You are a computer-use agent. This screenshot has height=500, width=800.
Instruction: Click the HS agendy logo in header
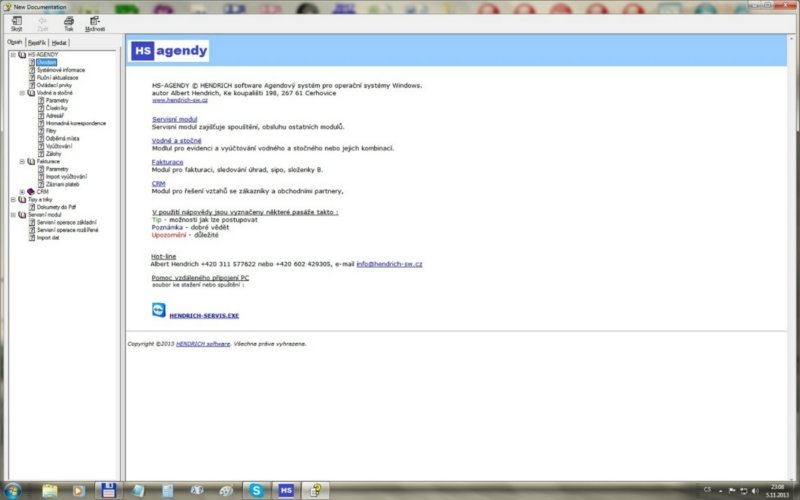click(x=169, y=51)
